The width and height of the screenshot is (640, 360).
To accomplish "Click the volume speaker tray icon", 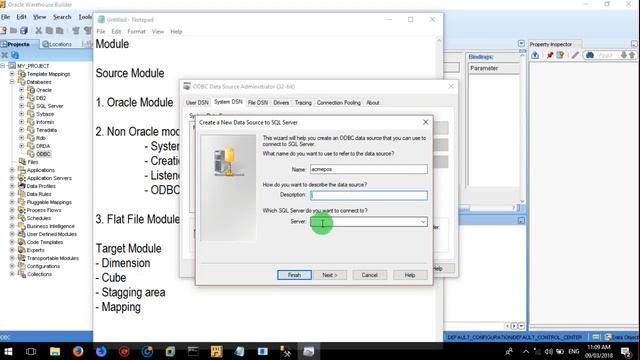I will click(x=549, y=351).
